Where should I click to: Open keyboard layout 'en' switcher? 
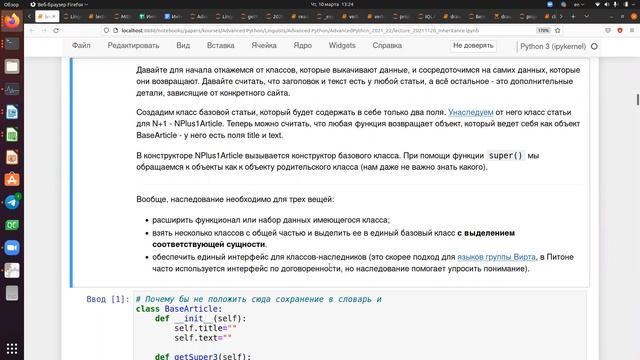click(x=579, y=4)
